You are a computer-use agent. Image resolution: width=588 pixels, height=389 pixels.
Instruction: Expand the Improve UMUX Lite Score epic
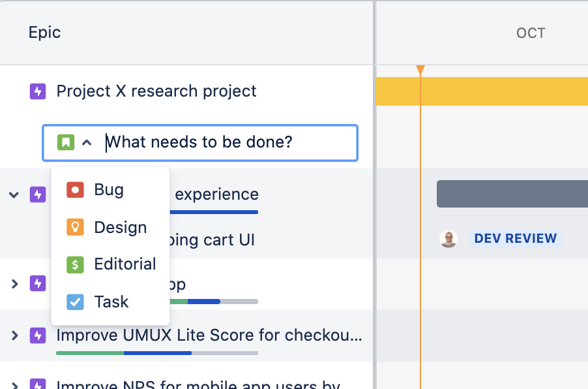coord(13,335)
